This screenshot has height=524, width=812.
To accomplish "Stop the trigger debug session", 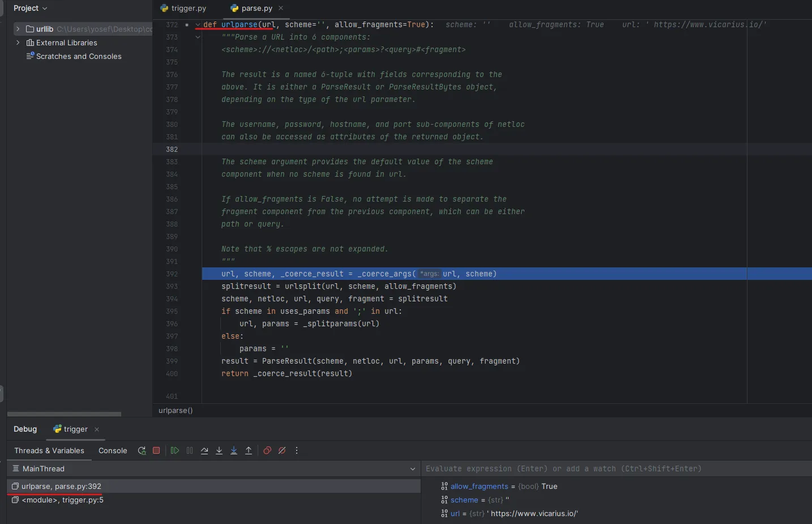I will pos(157,450).
